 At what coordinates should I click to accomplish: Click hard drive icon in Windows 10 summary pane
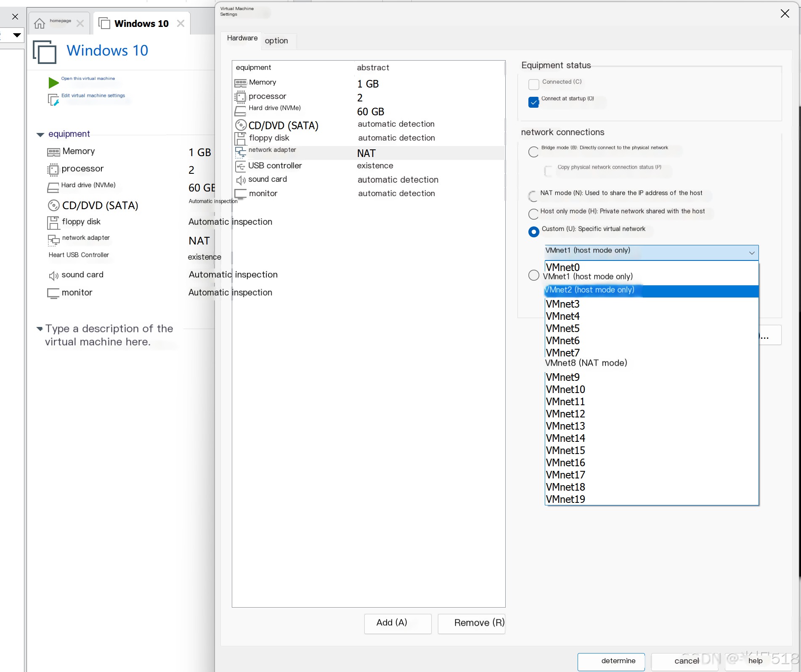tap(53, 188)
